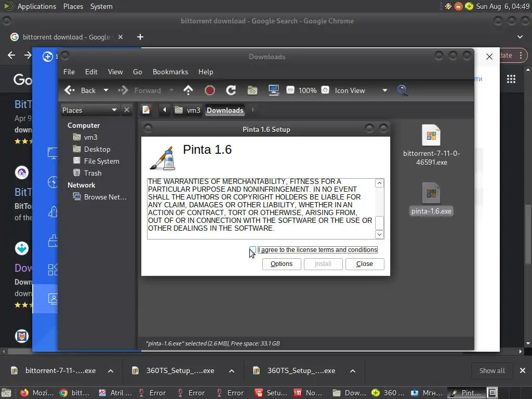This screenshot has height=399, width=532.
Task: Open the Help menu in file manager
Action: point(206,72)
